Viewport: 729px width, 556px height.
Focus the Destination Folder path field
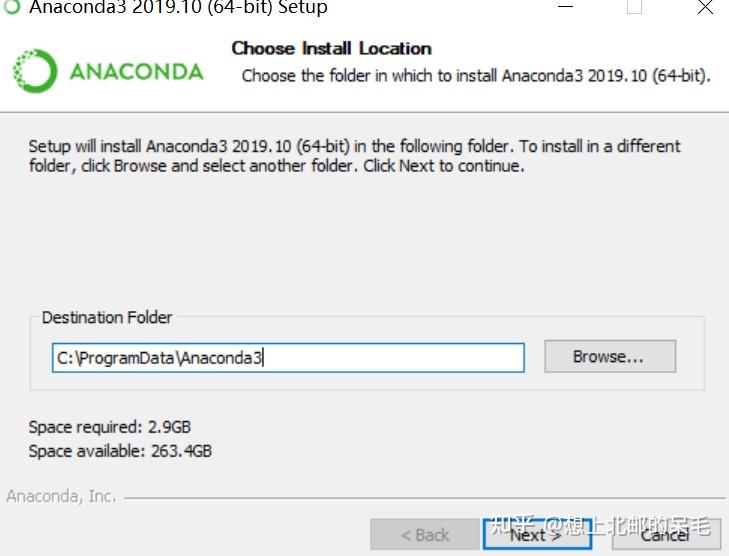[x=288, y=357]
